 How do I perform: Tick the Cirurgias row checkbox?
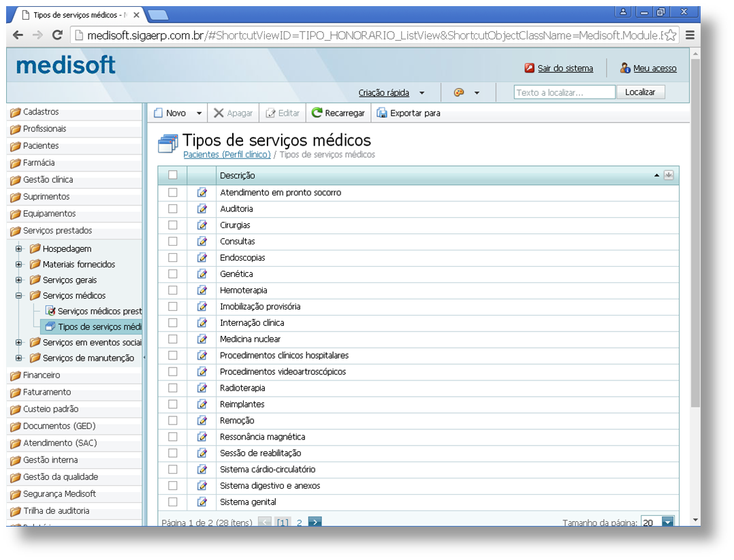point(173,225)
